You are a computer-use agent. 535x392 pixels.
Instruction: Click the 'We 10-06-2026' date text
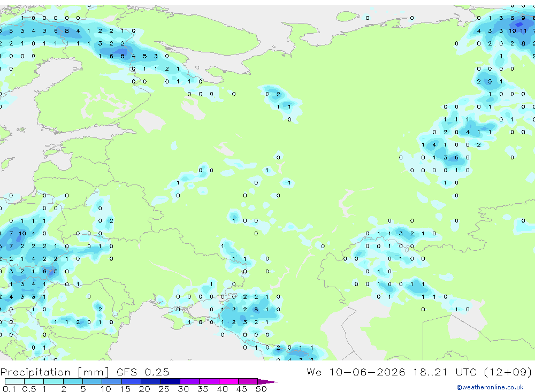pyautogui.click(x=356, y=372)
